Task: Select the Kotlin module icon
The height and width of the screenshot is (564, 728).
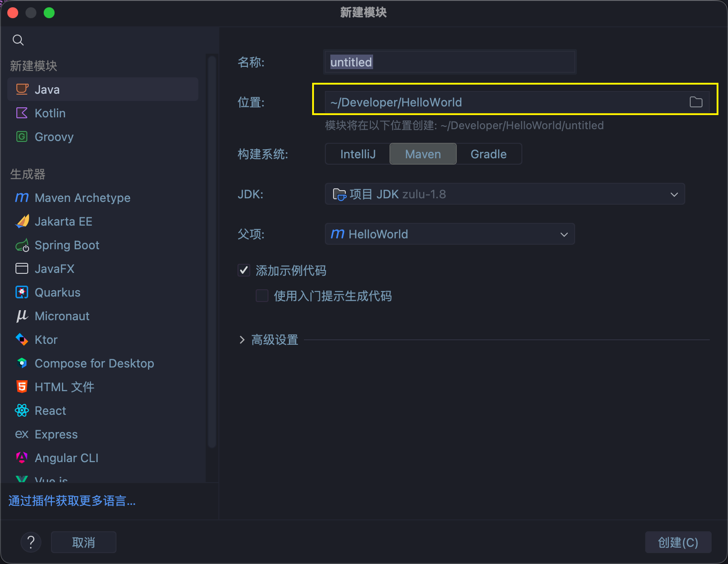Action: pos(22,113)
